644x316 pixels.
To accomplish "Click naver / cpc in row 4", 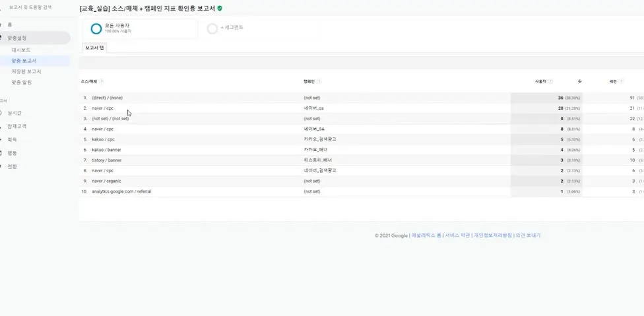I will (103, 129).
